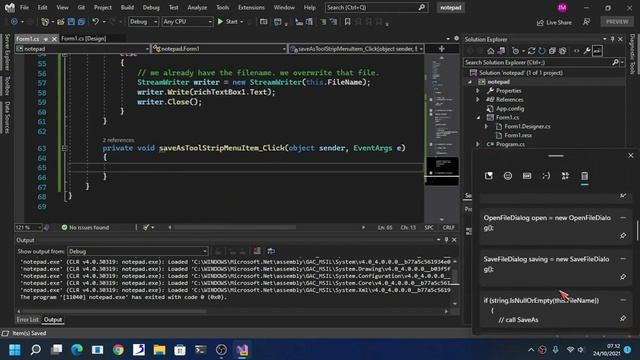Viewport: 640px width, 360px height.
Task: Pin the OpenFileDialog clipboard entry
Action: [x=623, y=236]
